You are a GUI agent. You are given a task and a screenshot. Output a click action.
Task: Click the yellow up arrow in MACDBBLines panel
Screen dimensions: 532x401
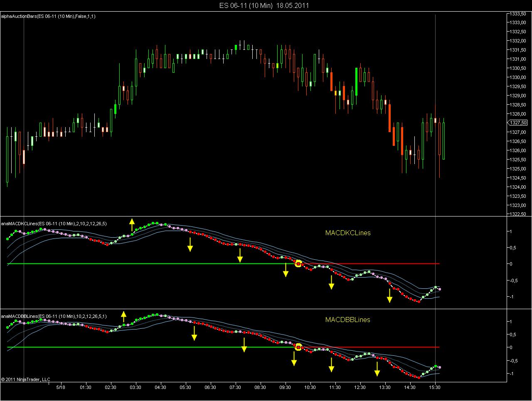click(123, 317)
